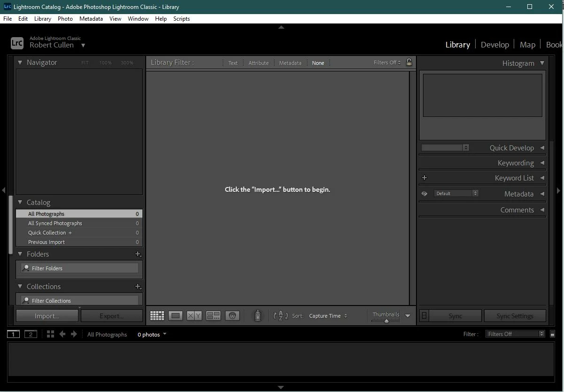The height and width of the screenshot is (392, 564).
Task: Click the Export button
Action: tap(112, 316)
